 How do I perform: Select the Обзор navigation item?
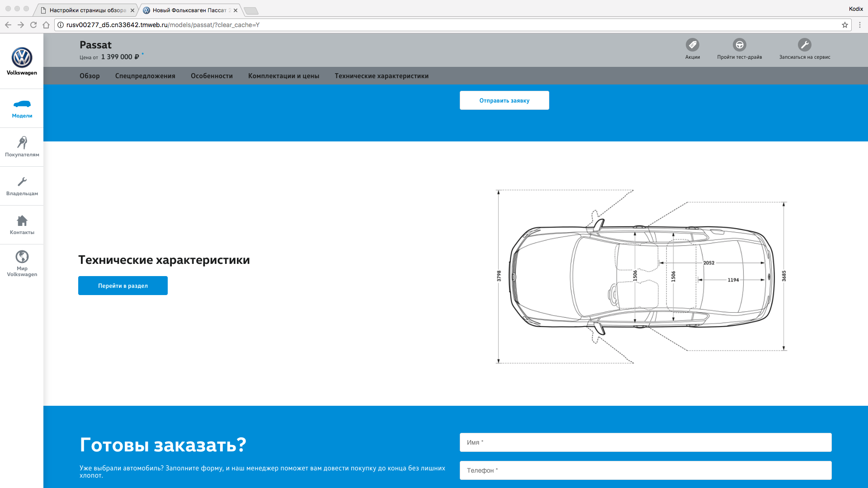[90, 76]
